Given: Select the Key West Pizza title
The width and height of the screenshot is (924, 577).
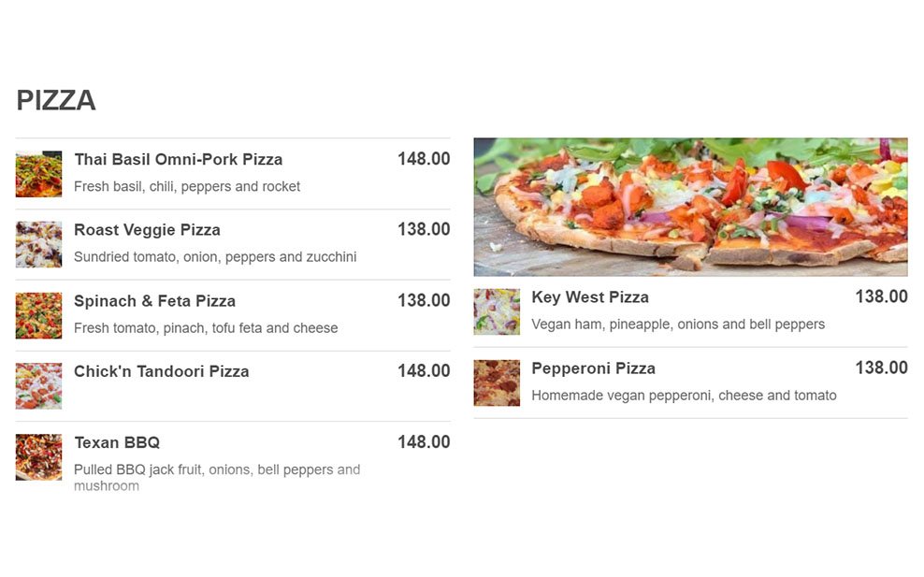Looking at the screenshot, I should click(590, 297).
